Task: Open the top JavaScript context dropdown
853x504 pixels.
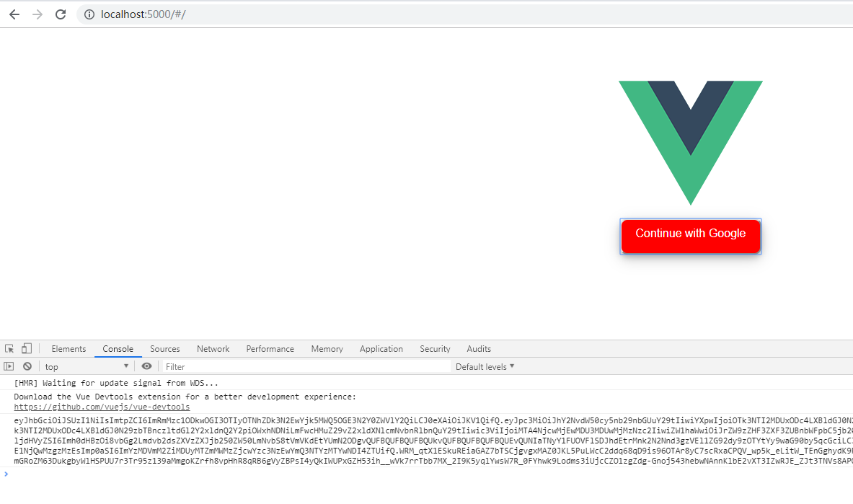Action: point(87,366)
